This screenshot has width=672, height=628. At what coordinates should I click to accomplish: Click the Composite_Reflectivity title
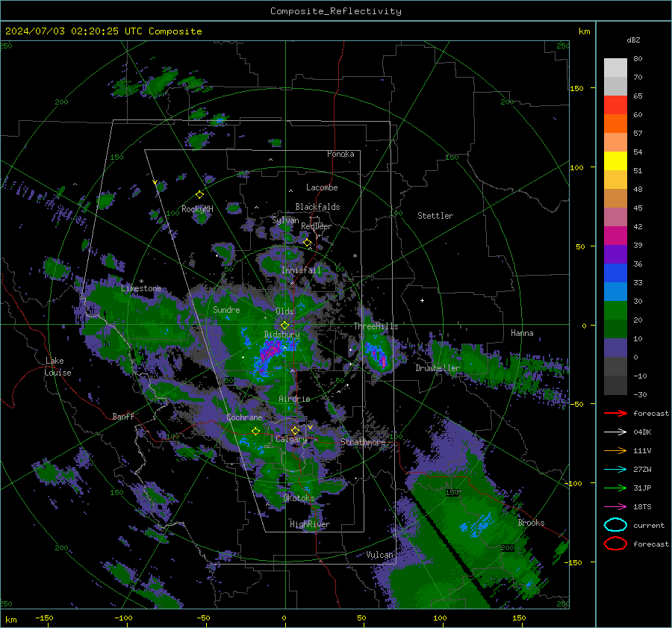point(335,11)
